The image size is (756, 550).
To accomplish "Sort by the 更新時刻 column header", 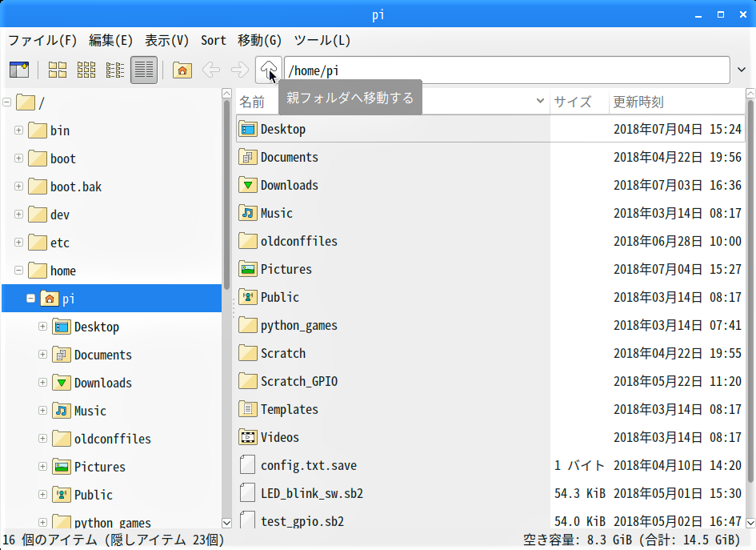I will click(638, 102).
